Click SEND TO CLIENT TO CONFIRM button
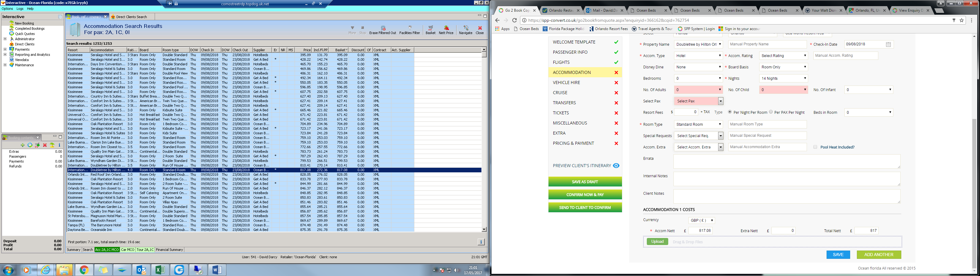Viewport: 980px width, 276px height. [585, 208]
